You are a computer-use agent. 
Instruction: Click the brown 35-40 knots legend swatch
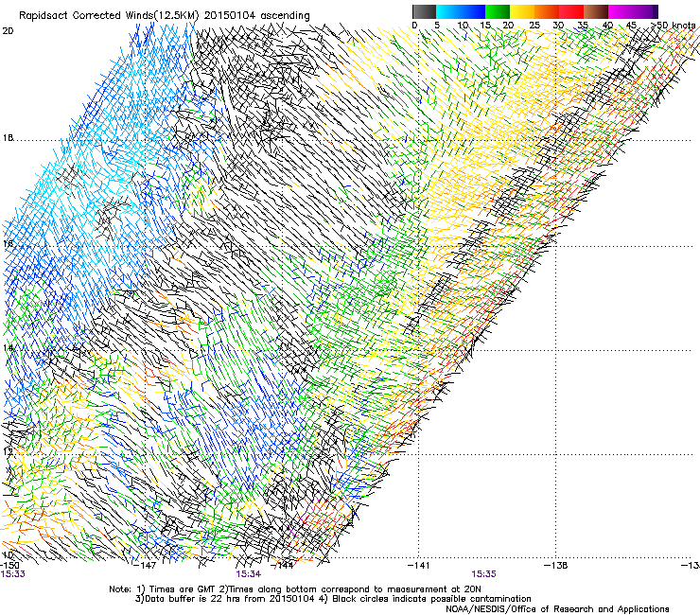596,11
